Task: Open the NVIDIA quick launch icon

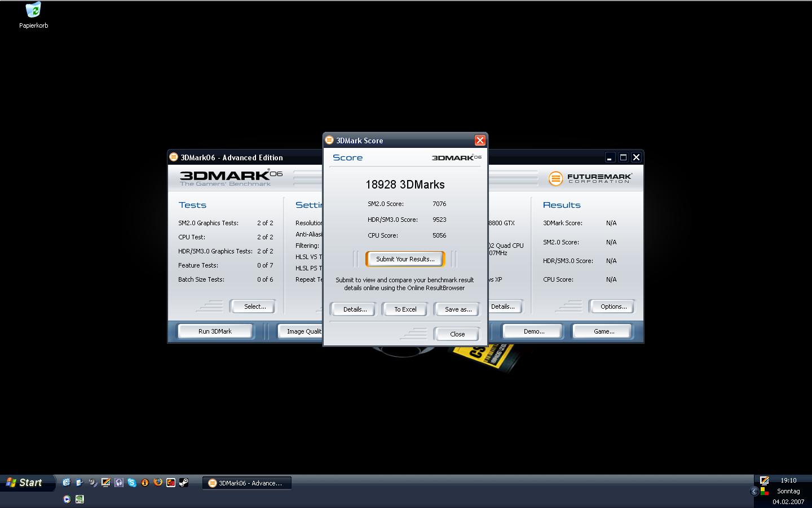Action: pos(80,499)
